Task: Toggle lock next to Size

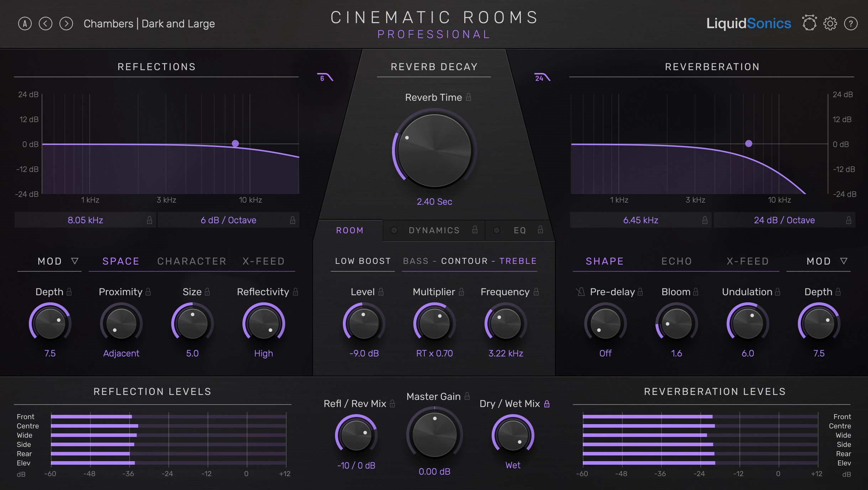Action: 207,292
